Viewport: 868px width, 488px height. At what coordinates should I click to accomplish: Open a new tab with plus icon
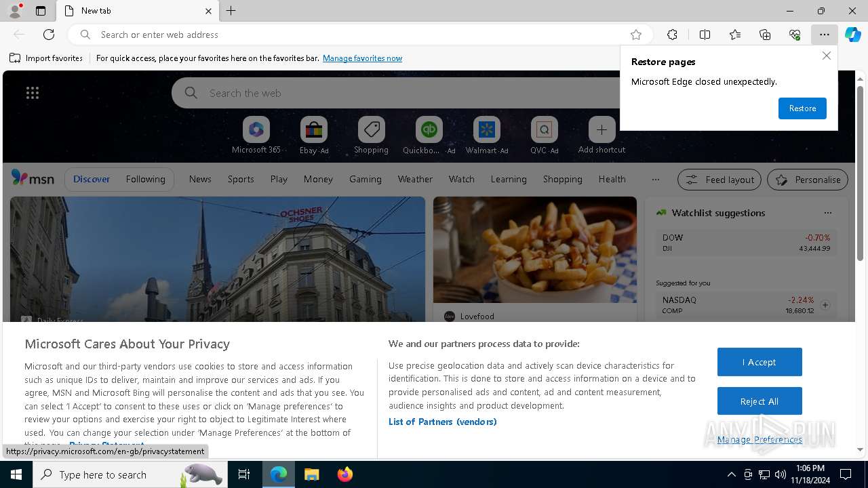point(231,11)
